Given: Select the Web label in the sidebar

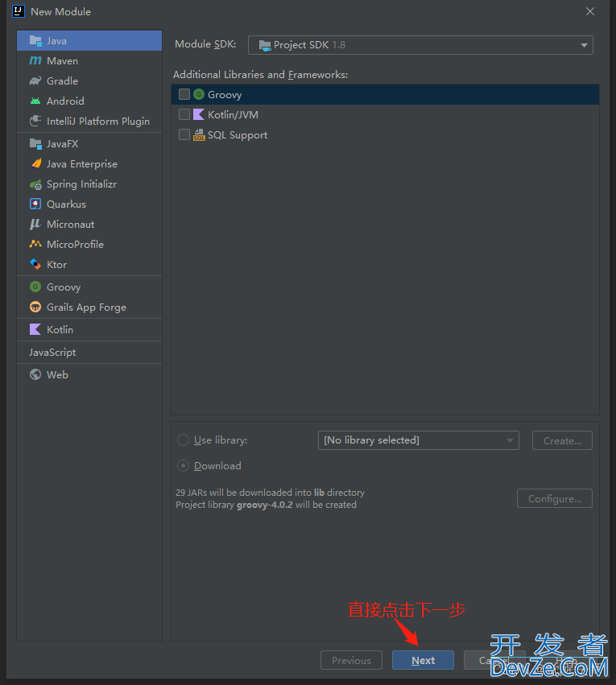Looking at the screenshot, I should (57, 375).
